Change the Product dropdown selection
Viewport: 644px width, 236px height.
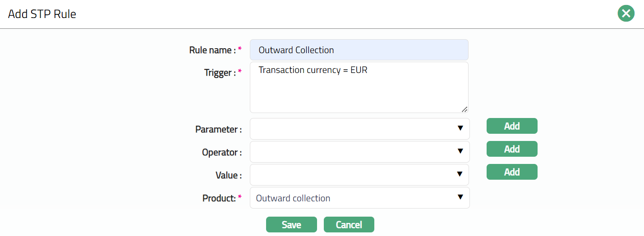(x=359, y=198)
